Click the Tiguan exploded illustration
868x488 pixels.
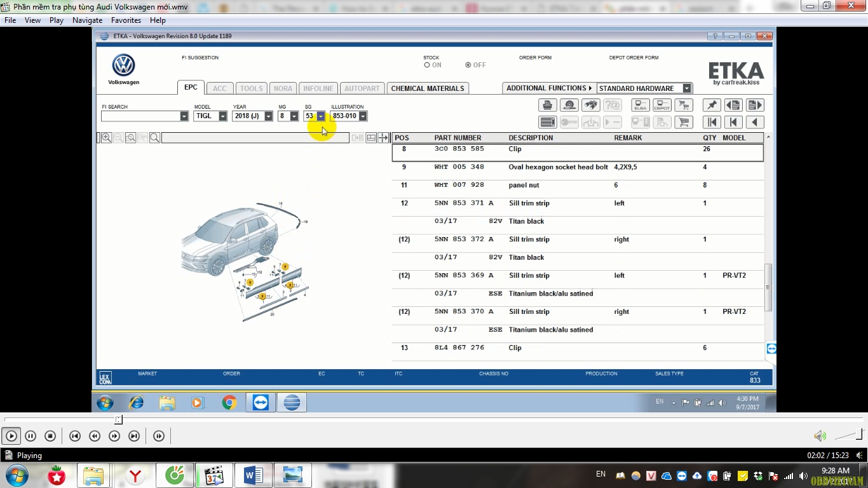pyautogui.click(x=244, y=262)
